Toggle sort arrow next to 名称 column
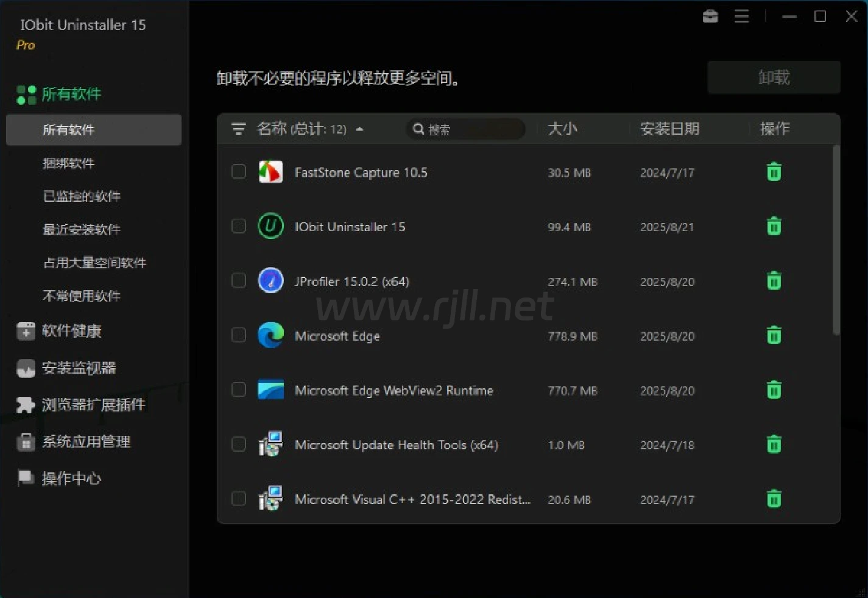 point(359,129)
